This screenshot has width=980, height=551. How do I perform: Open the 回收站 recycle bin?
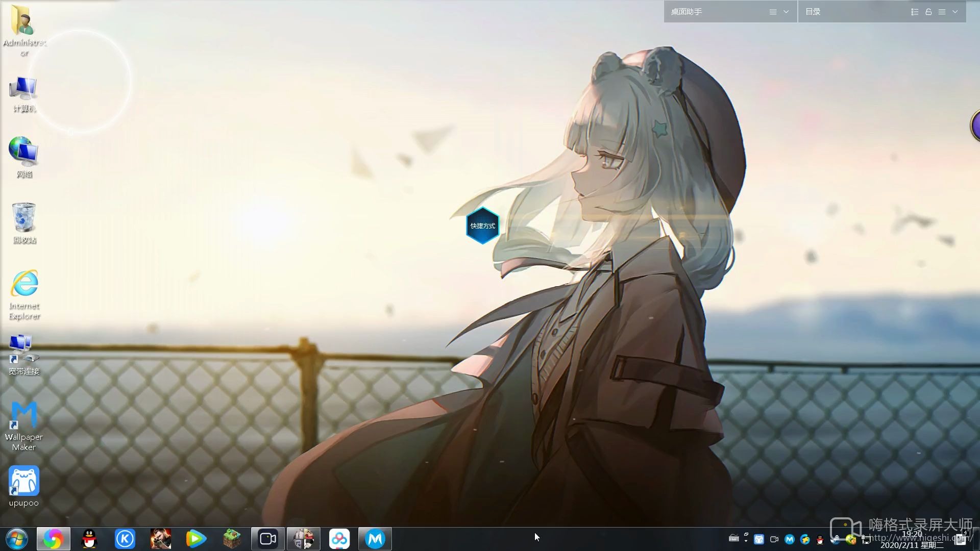tap(24, 223)
